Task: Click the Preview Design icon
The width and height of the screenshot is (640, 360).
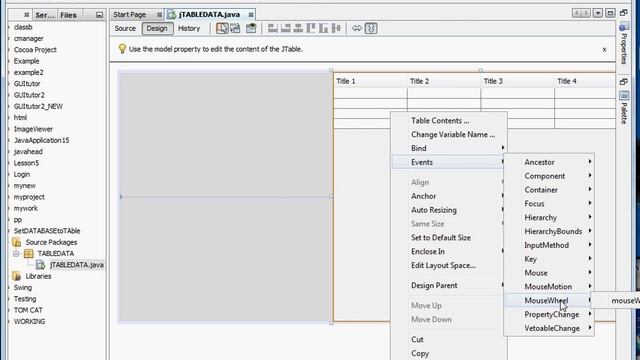Action: [251, 28]
